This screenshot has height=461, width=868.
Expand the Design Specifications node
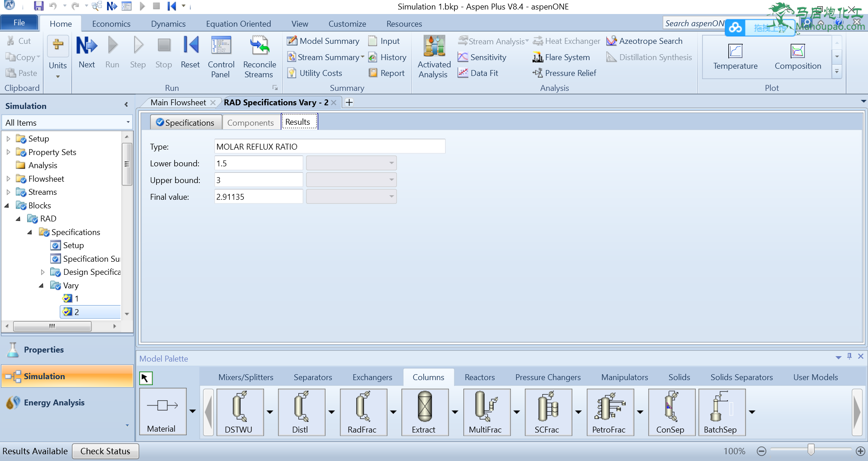(x=42, y=272)
